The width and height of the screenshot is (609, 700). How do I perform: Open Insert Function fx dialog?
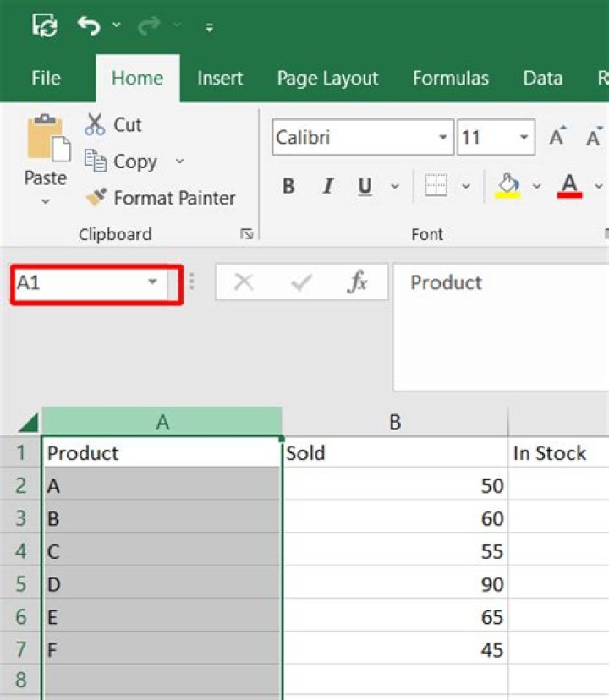click(357, 282)
